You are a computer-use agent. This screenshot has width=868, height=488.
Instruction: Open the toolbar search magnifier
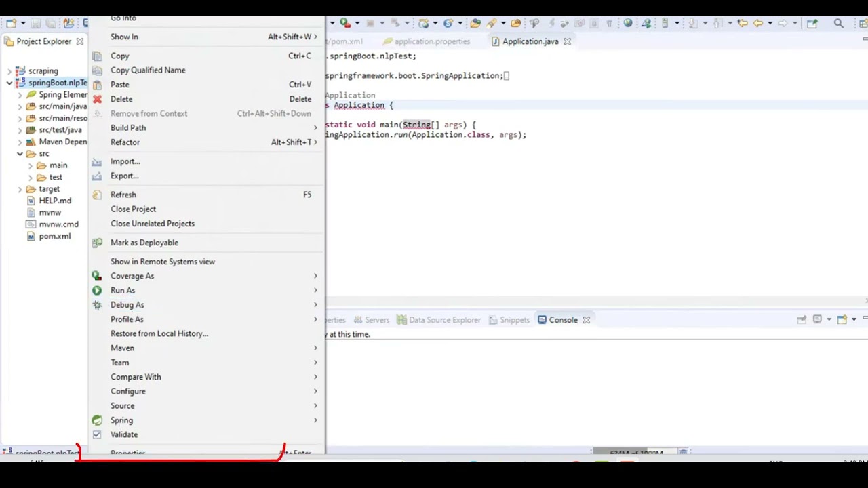[838, 23]
